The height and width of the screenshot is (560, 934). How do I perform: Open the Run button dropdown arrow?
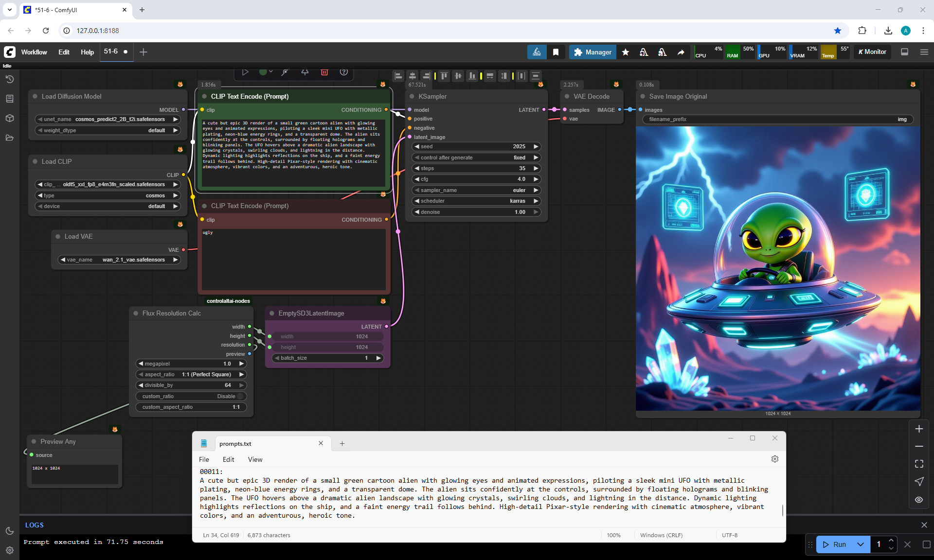(x=860, y=544)
